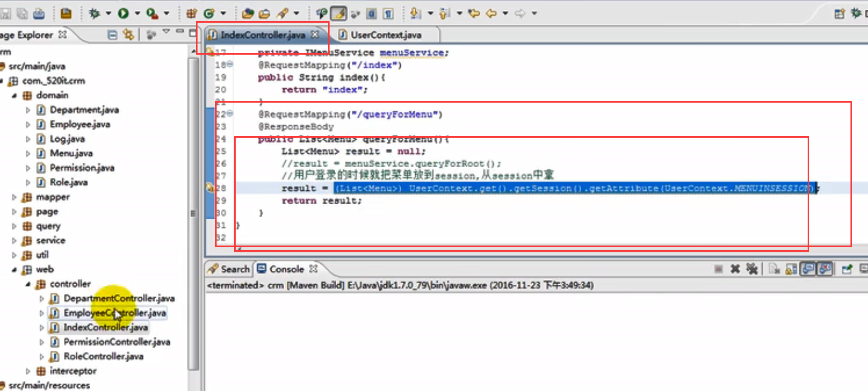Toggle Show Whitespace Characters icon
The width and height of the screenshot is (868, 391).
click(x=388, y=13)
